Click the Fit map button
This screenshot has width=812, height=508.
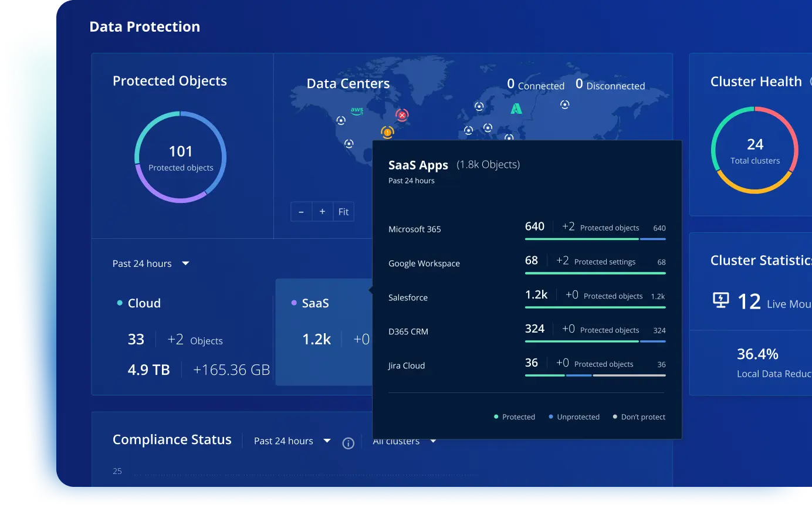point(344,212)
